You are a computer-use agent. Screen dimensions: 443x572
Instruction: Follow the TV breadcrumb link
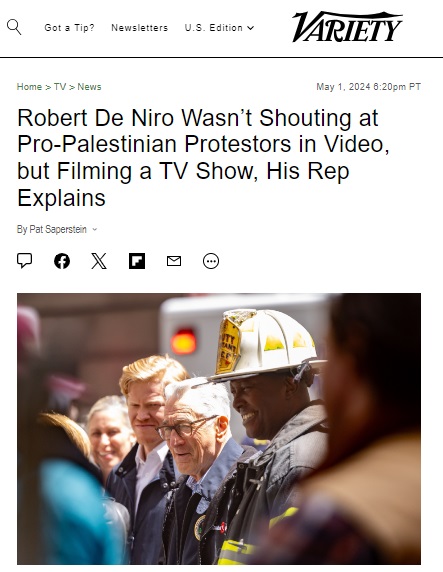click(x=60, y=87)
